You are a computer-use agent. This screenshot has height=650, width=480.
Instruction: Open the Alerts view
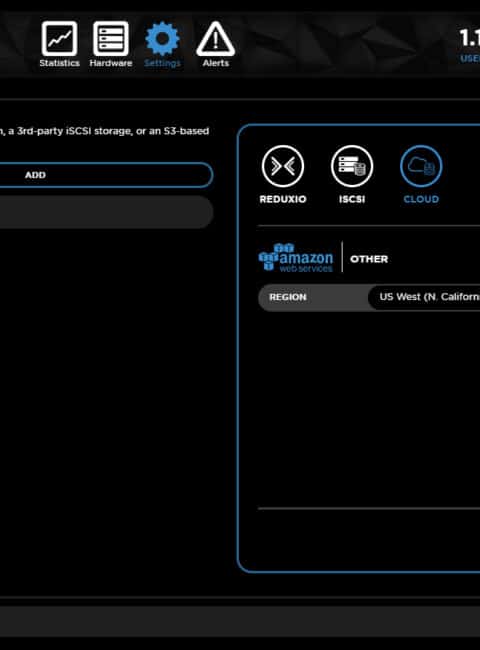tap(216, 44)
